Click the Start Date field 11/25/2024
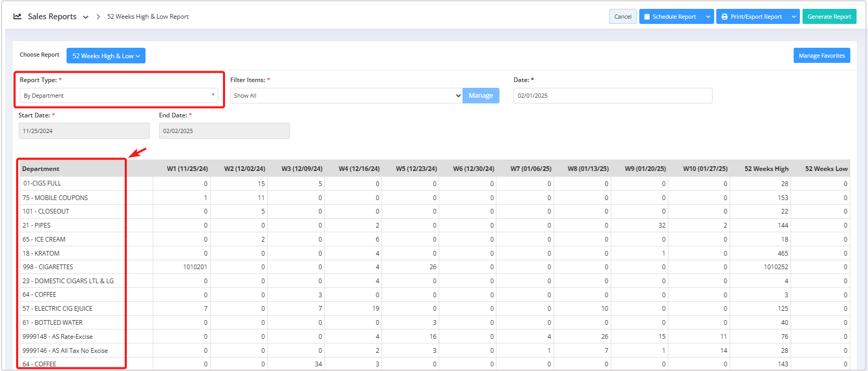 pyautogui.click(x=84, y=131)
